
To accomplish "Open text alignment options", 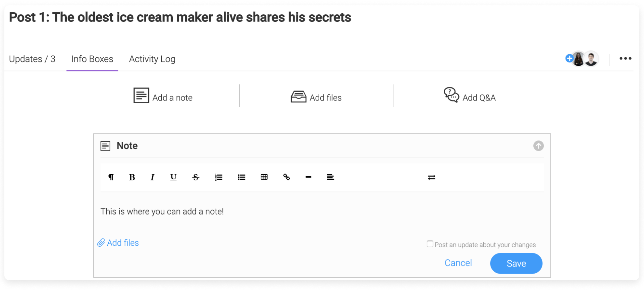I will tap(330, 177).
